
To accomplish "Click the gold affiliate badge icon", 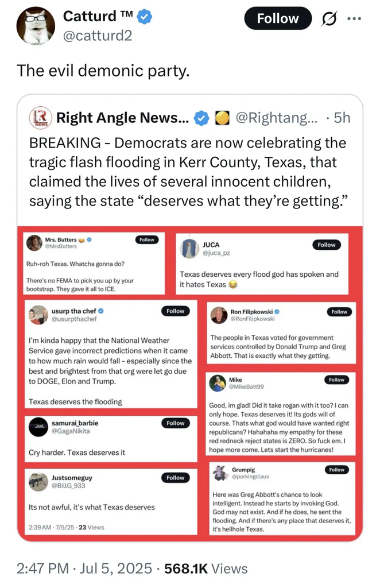I will tap(222, 118).
